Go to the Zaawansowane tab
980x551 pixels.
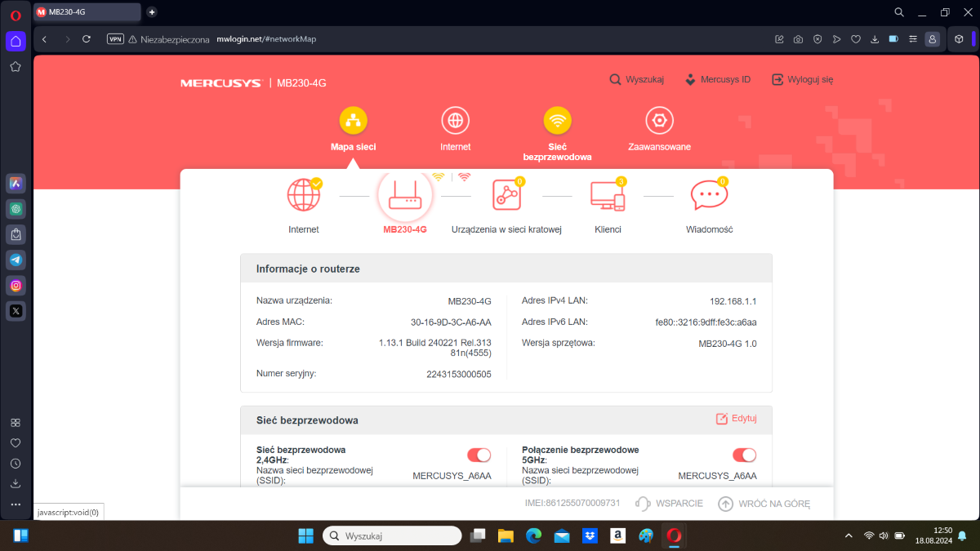point(659,130)
